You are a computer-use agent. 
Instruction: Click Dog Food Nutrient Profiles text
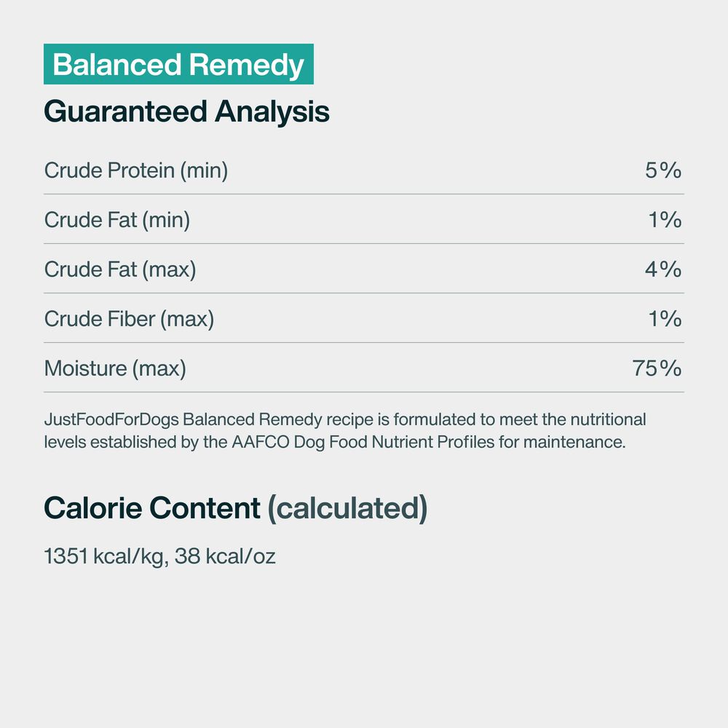pos(394,443)
